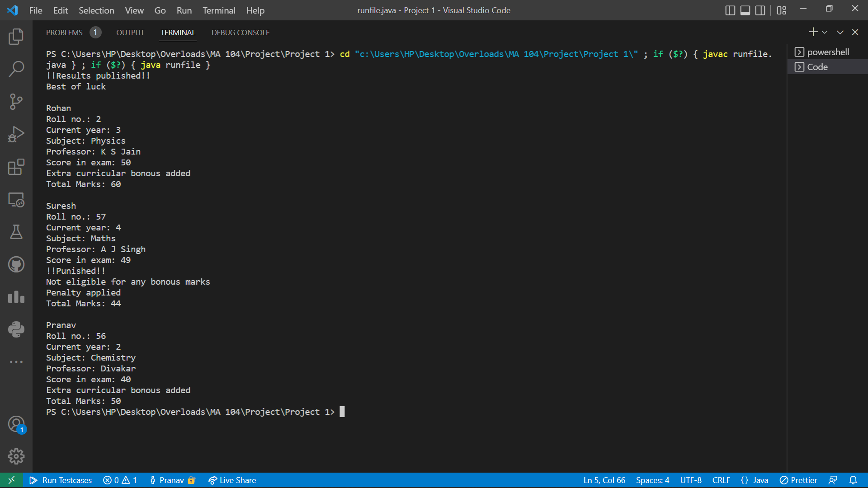Go to line via Ln 5, Col 66
The width and height of the screenshot is (868, 488).
(x=604, y=480)
